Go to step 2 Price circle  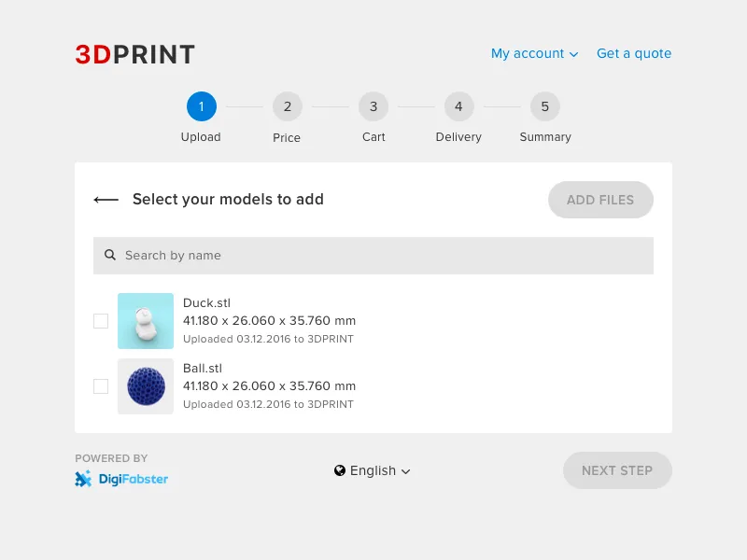coord(288,106)
